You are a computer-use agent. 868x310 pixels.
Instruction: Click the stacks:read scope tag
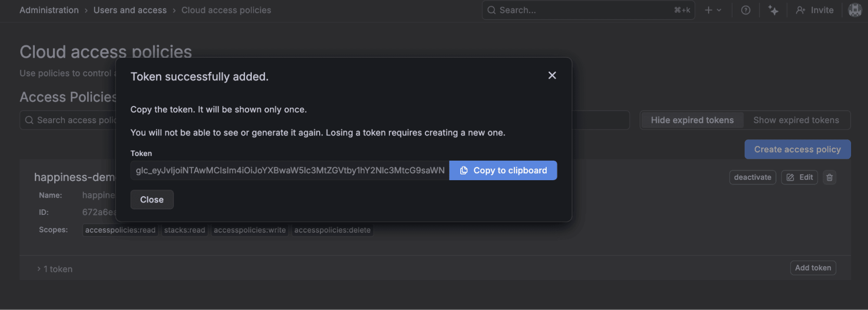click(185, 230)
